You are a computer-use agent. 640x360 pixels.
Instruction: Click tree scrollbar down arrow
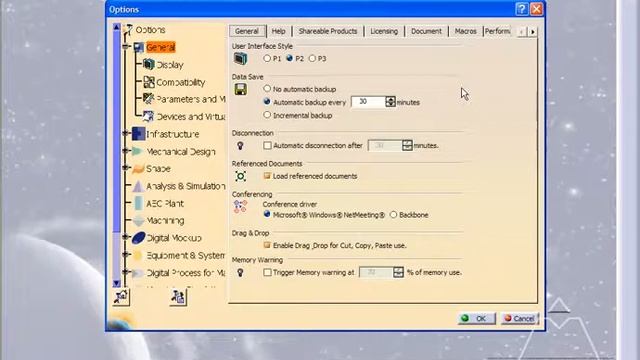(x=116, y=283)
